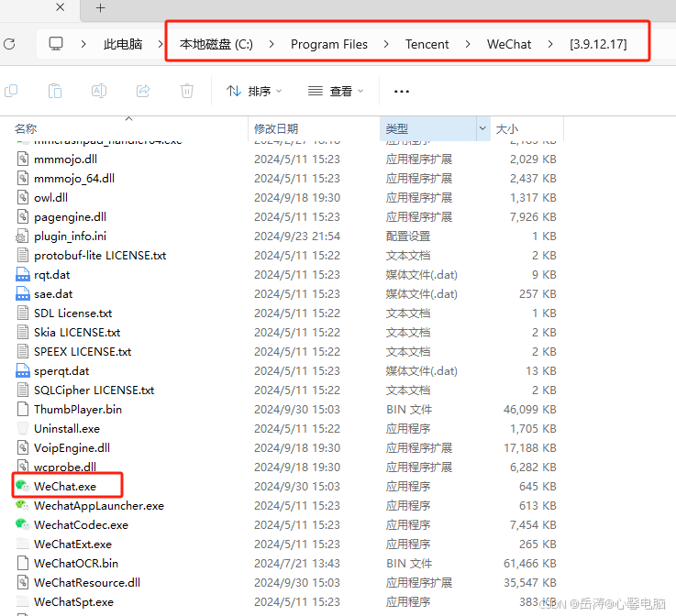Click the plugin_info.ini gear icon
676x616 pixels.
[22, 236]
